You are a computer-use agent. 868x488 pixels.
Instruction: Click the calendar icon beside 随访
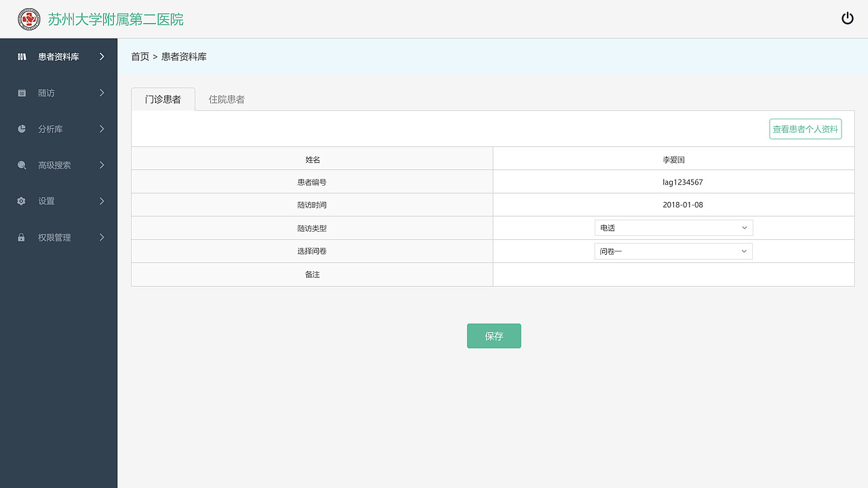[22, 93]
